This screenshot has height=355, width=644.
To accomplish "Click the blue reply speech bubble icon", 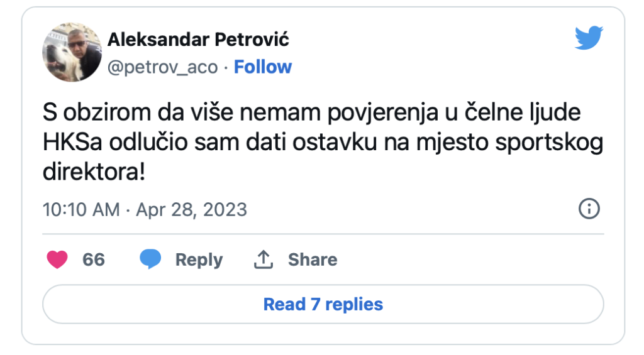I will [150, 259].
